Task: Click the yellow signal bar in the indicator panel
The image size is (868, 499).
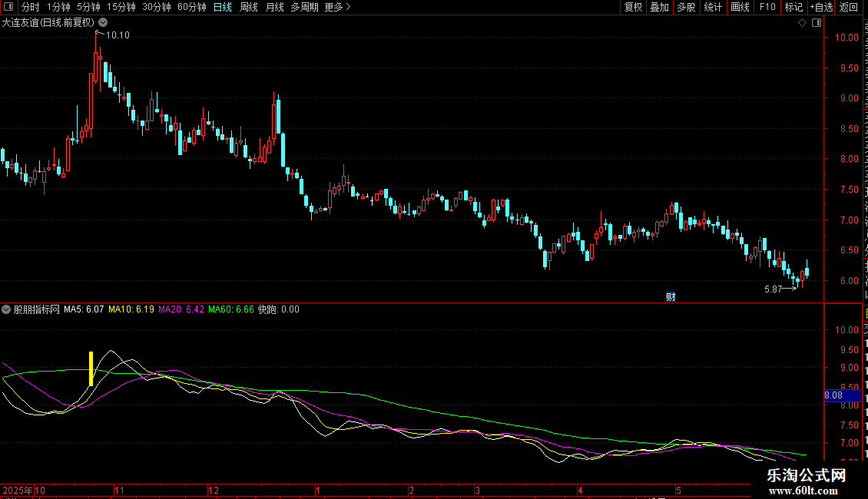Action: coord(91,368)
